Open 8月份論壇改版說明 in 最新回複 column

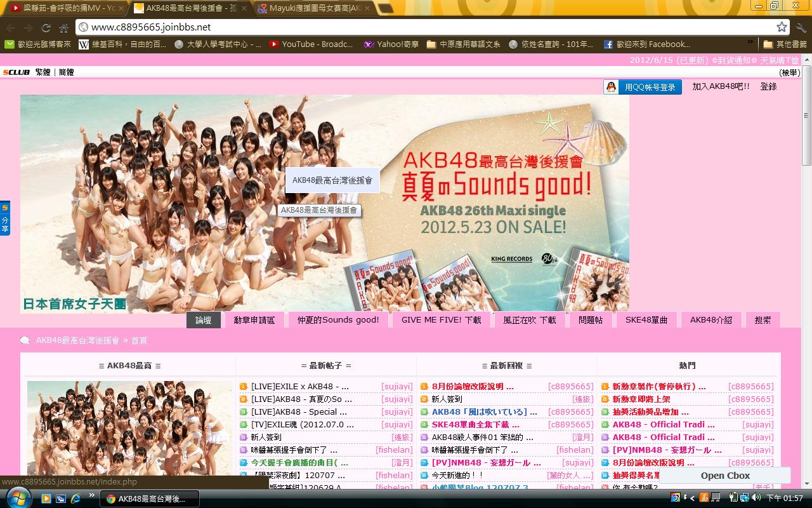click(473, 386)
